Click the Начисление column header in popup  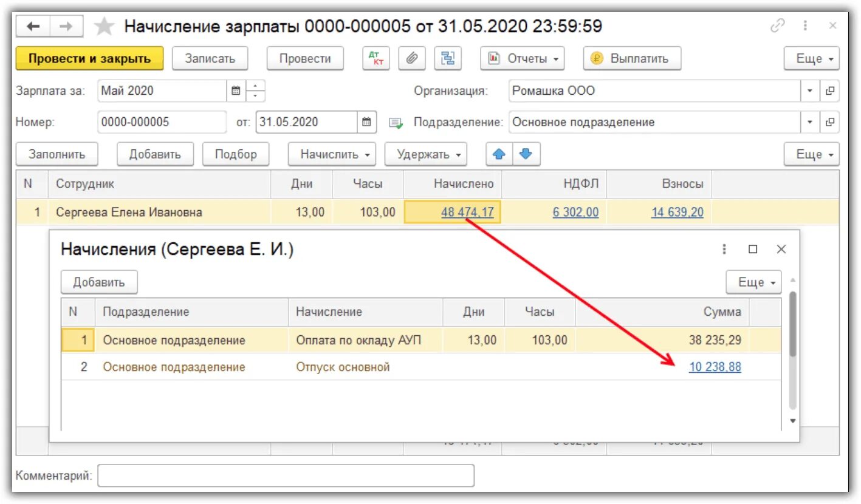(x=365, y=312)
